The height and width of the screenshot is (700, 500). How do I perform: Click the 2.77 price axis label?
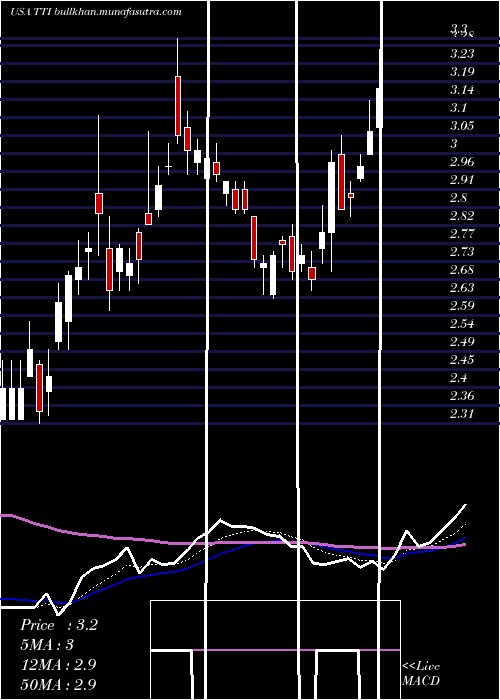pyautogui.click(x=462, y=233)
